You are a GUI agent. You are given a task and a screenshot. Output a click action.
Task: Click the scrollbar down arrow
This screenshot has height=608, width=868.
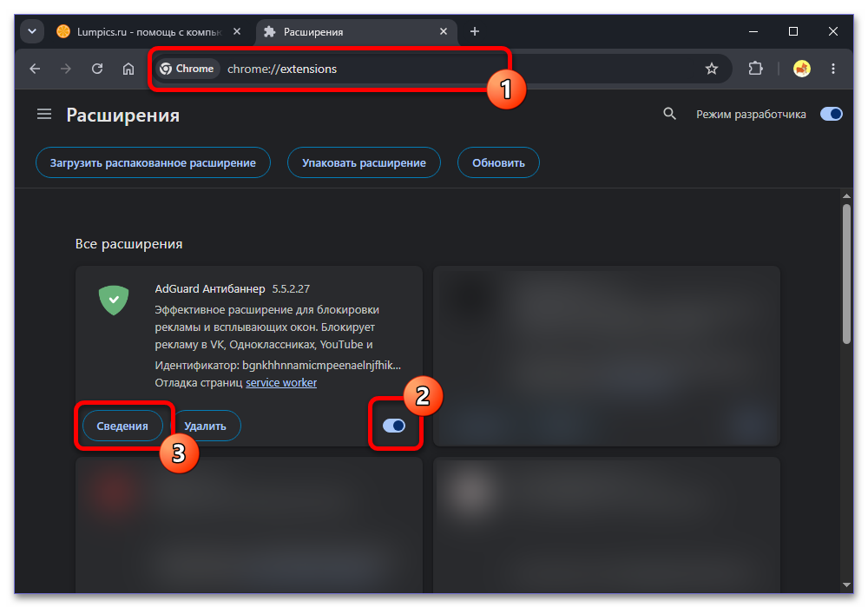point(846,585)
